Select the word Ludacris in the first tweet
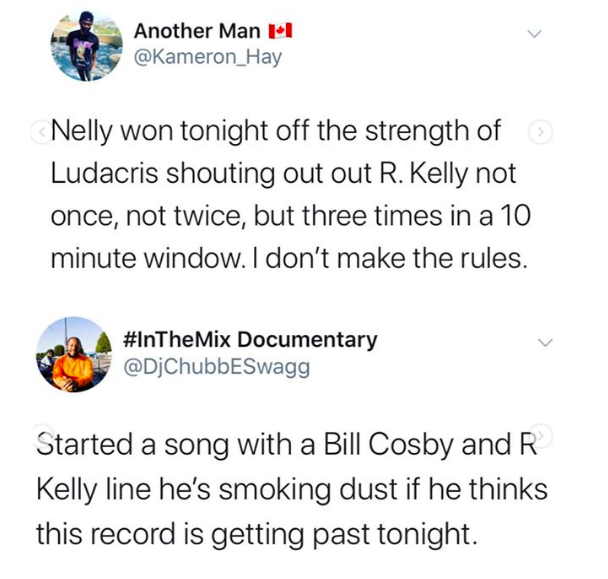The width and height of the screenshot is (608, 579). (x=104, y=173)
